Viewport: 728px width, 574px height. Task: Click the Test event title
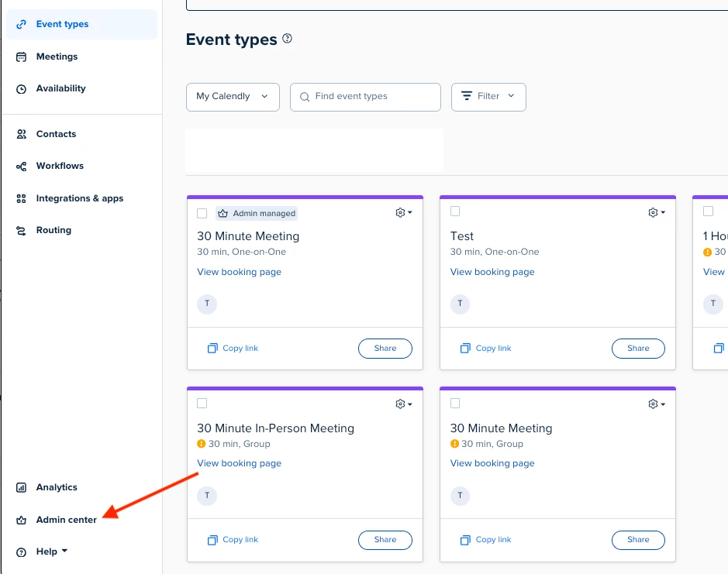coord(462,236)
